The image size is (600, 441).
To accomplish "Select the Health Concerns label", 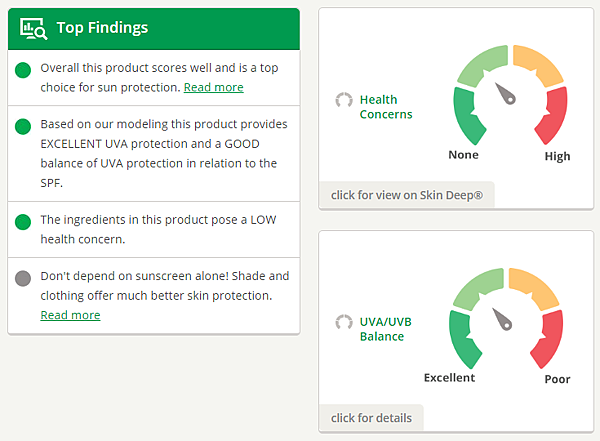I will [x=386, y=107].
